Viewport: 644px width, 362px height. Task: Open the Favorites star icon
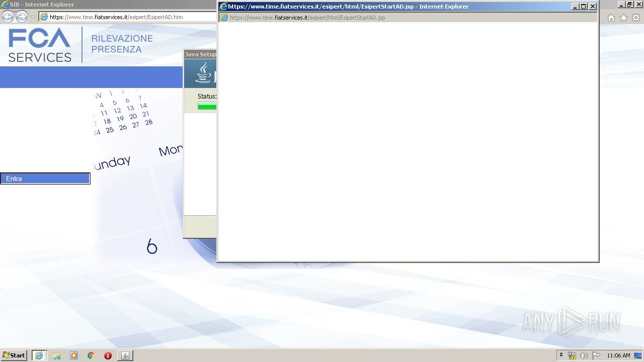click(623, 18)
